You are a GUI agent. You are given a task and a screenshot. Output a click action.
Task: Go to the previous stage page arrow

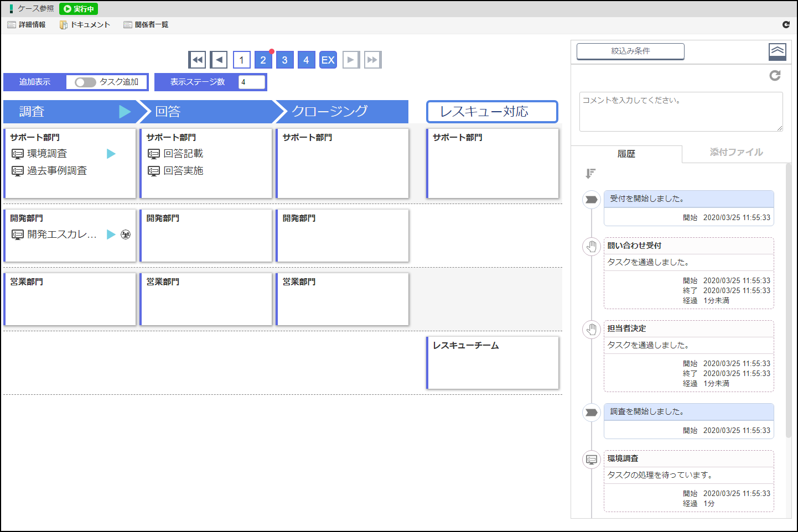coord(219,60)
